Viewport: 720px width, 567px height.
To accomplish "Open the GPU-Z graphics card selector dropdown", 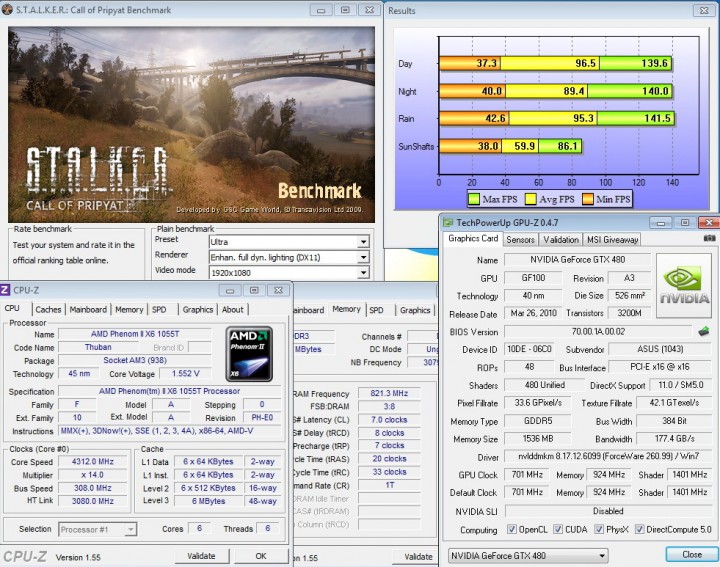I will (x=528, y=556).
